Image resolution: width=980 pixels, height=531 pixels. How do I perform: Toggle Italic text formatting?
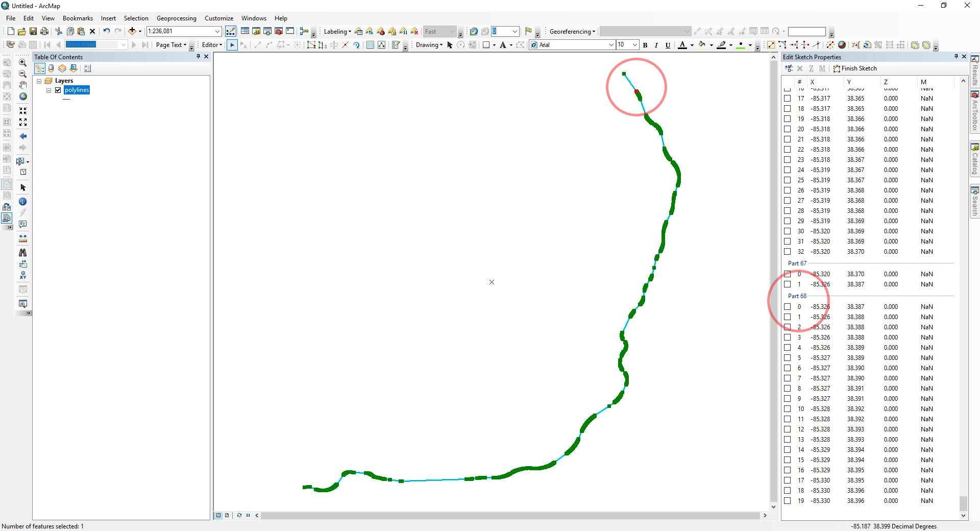tap(656, 45)
